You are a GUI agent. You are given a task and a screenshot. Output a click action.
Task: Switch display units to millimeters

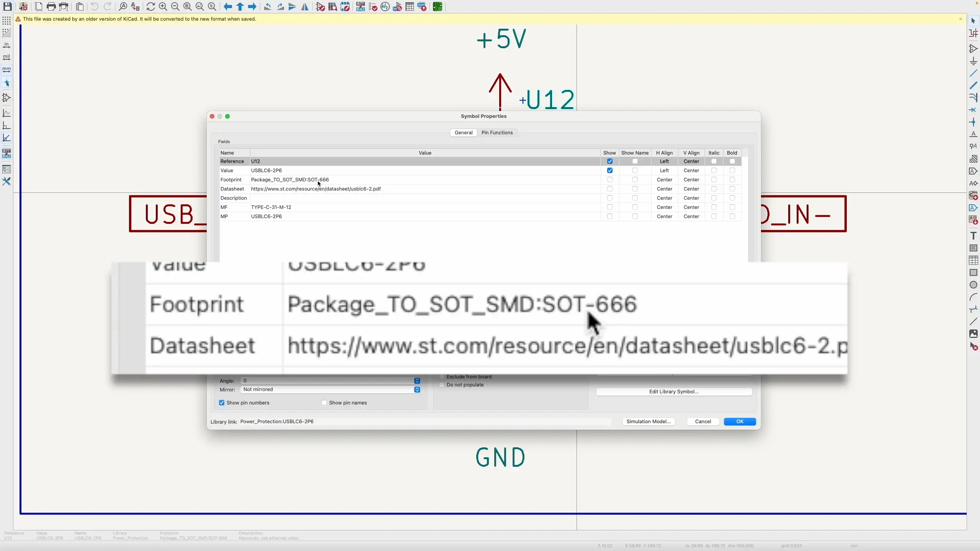7,70
